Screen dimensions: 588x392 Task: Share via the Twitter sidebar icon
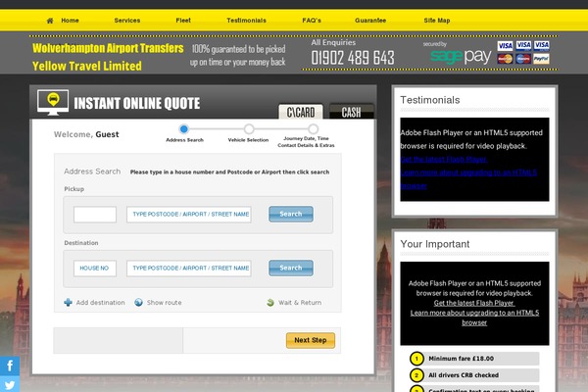(x=10, y=384)
